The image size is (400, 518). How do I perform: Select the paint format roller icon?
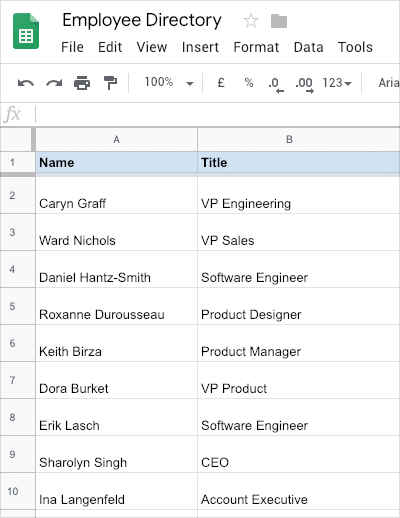110,83
